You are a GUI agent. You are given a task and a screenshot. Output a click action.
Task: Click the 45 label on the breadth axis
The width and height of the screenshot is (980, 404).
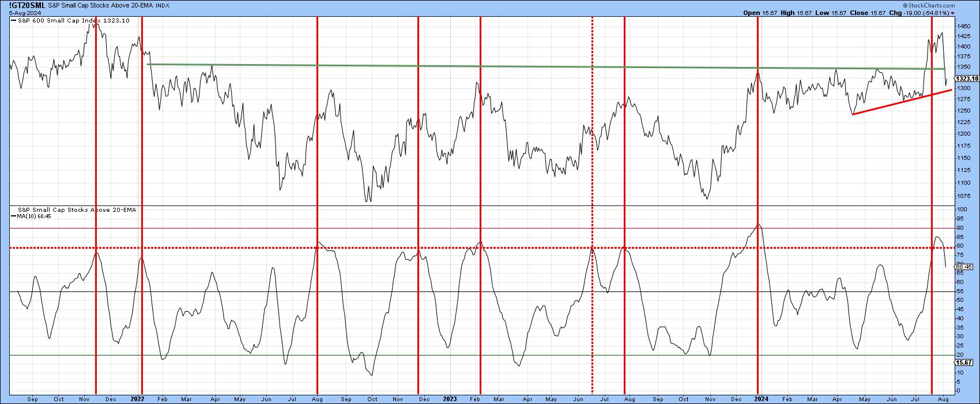(x=960, y=309)
